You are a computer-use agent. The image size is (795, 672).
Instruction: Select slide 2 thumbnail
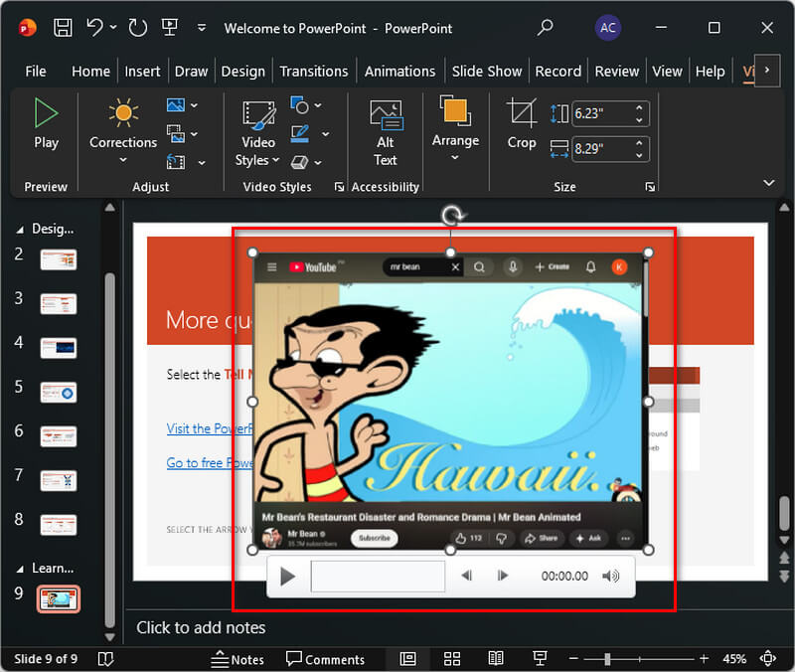(x=59, y=259)
